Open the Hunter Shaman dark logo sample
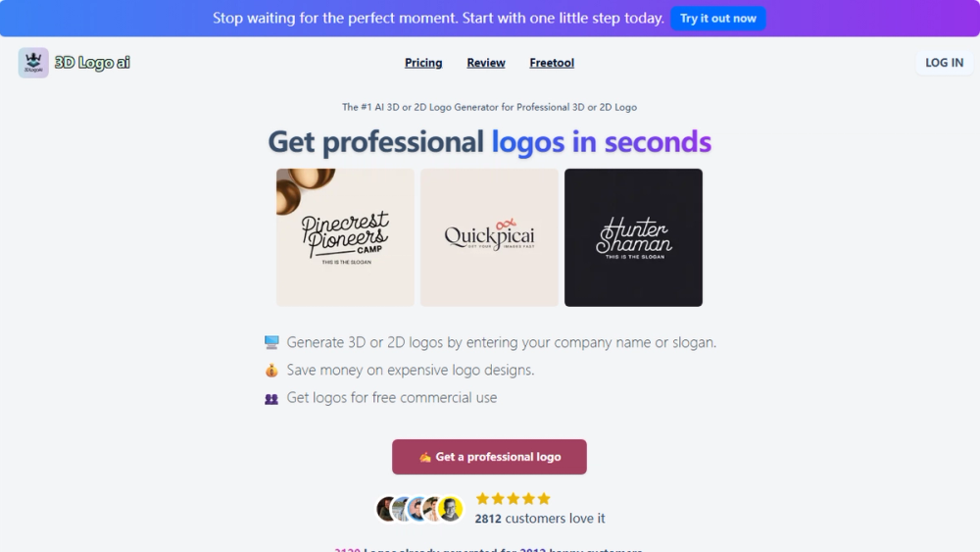The width and height of the screenshot is (980, 552). (x=633, y=237)
